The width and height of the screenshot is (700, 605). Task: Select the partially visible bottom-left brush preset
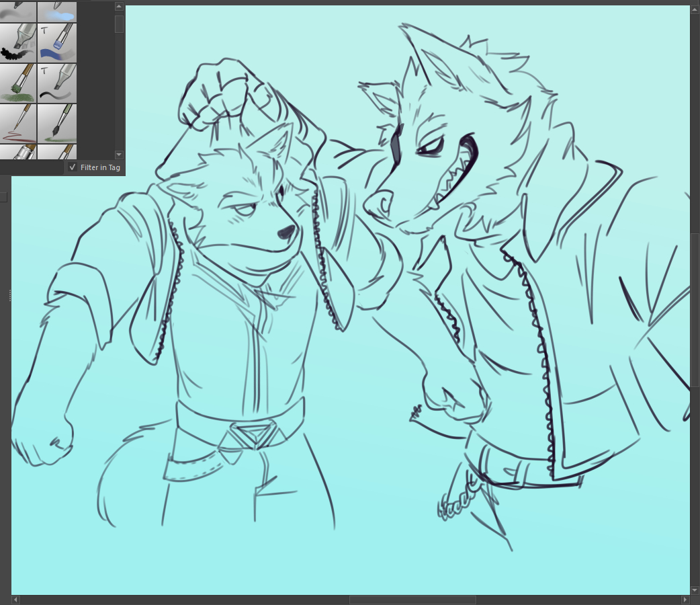(x=18, y=152)
